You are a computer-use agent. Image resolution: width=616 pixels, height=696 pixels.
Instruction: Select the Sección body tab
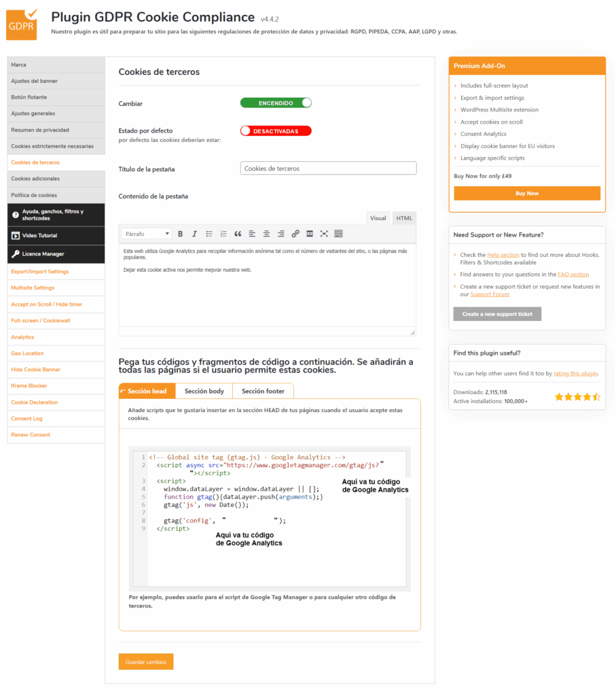coord(204,391)
